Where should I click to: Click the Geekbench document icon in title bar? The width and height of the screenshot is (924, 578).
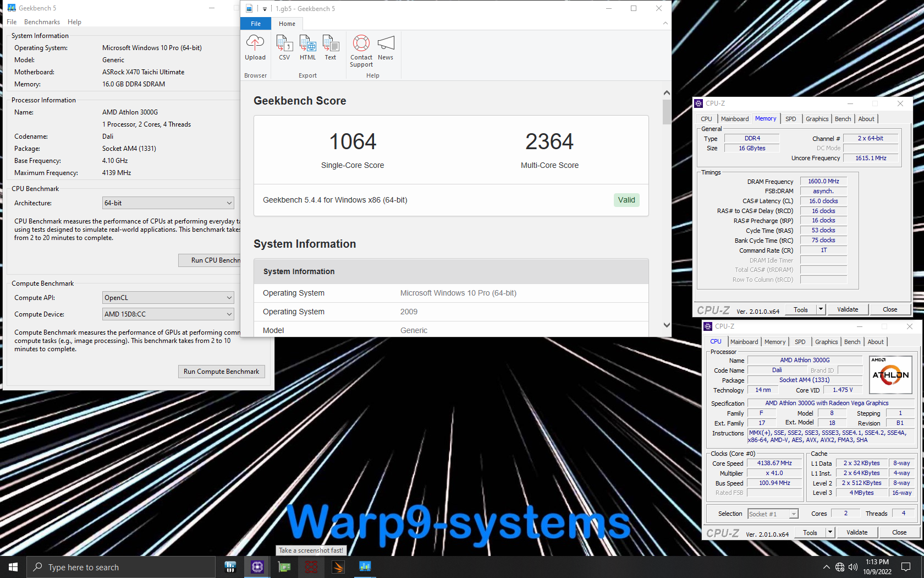coord(249,8)
